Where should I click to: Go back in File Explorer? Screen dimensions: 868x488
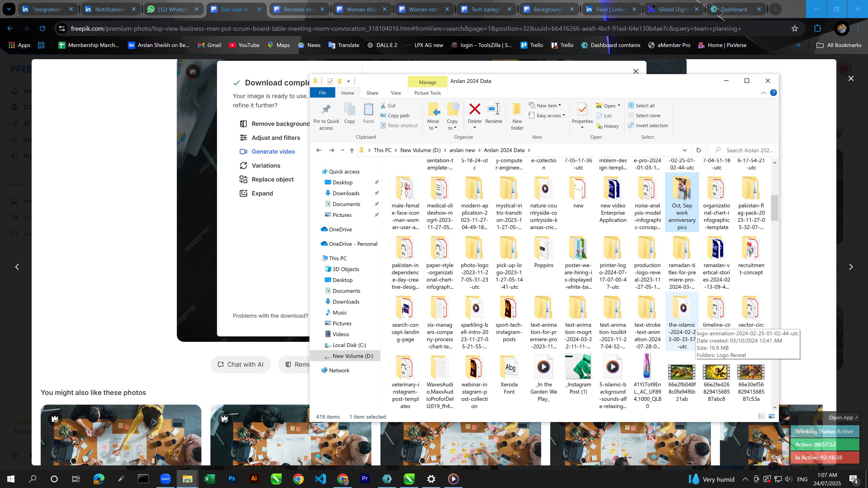(318, 150)
